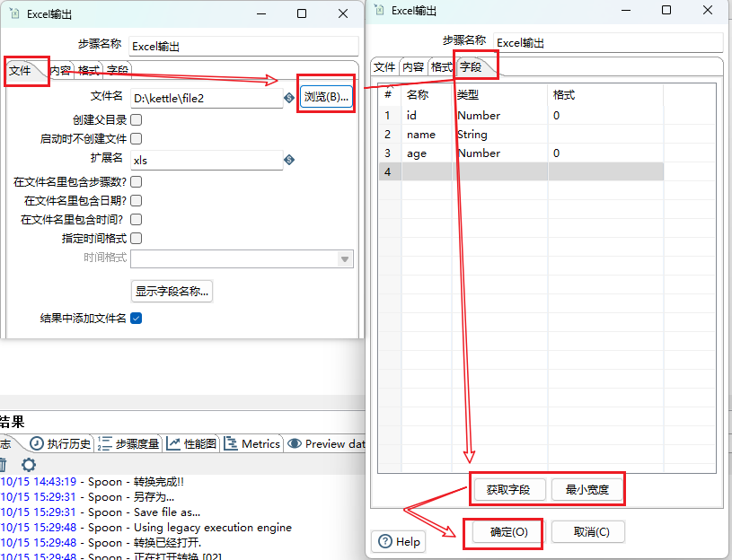Viewport: 732px width, 560px height.
Task: Click the Help question mark button
Action: coord(398,541)
